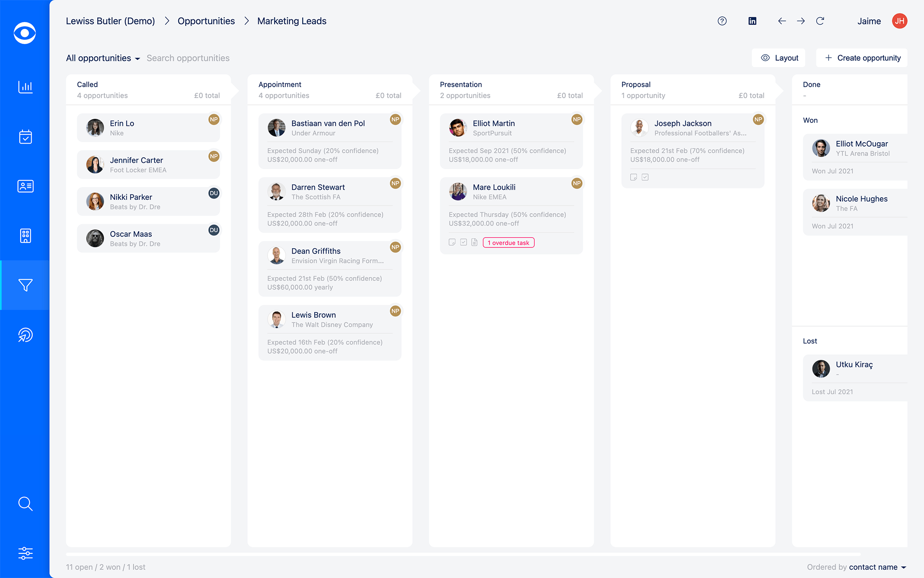924x578 pixels.
Task: Select the opportunities funnel icon
Action: [x=25, y=285]
